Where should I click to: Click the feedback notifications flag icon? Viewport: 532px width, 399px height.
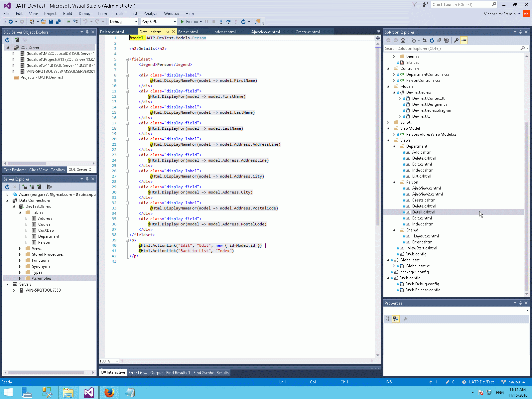pos(414,5)
